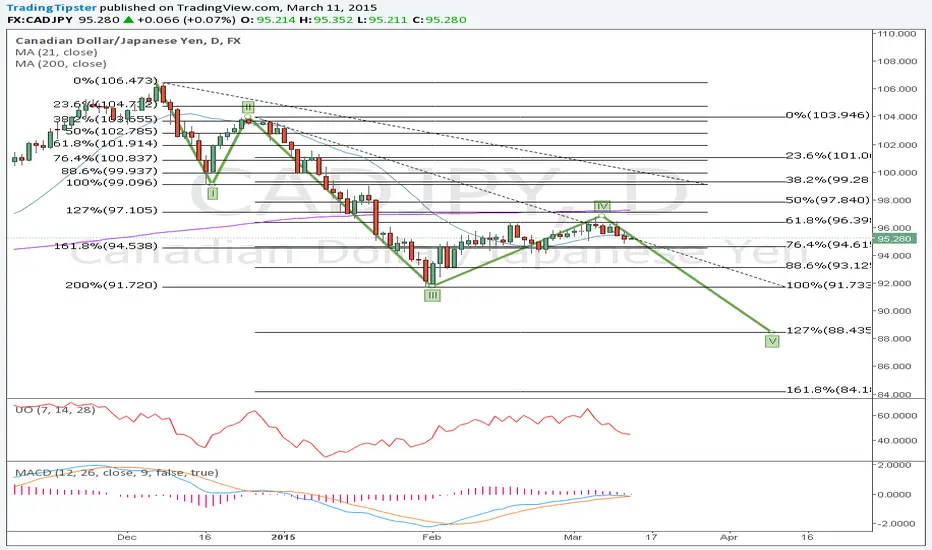Click the 2015 date on the time axis
Viewport: 932px width, 550px height.
tap(283, 537)
